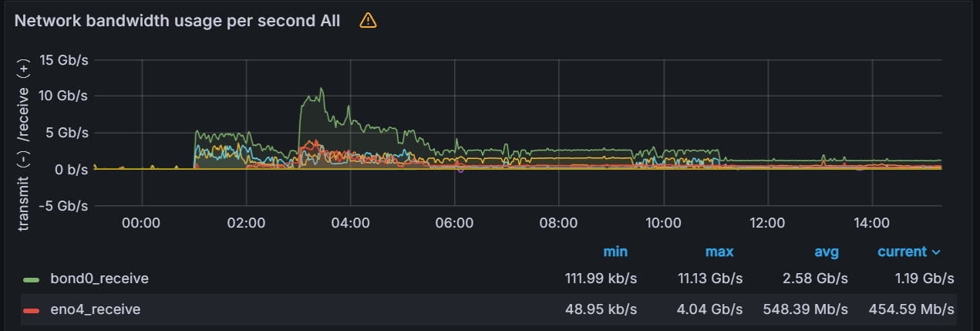Click the 08:00 time axis label
This screenshot has height=331, width=980.
[559, 224]
